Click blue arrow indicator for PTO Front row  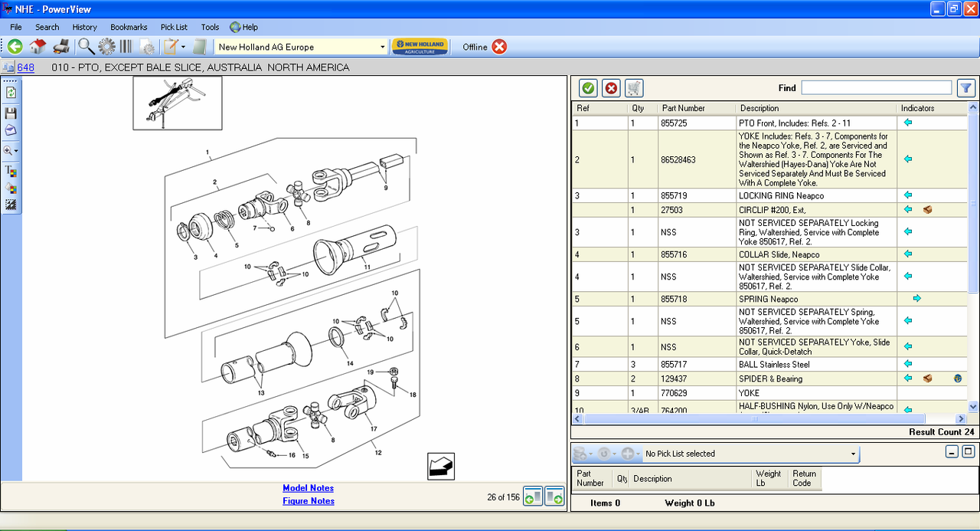click(908, 123)
